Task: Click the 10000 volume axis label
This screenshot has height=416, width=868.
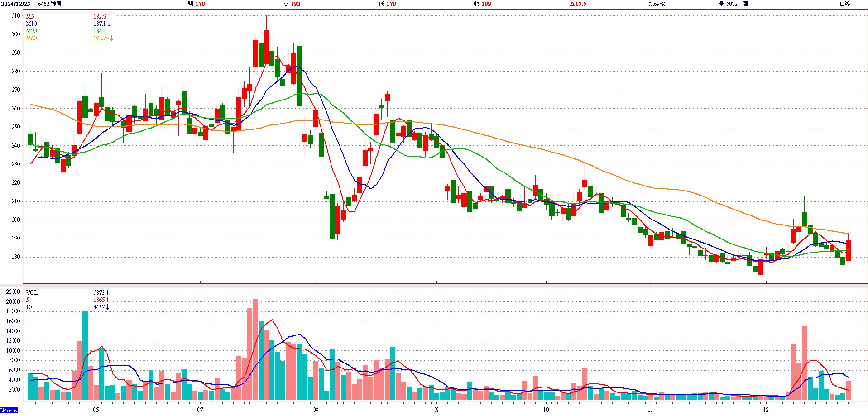Action: point(13,350)
